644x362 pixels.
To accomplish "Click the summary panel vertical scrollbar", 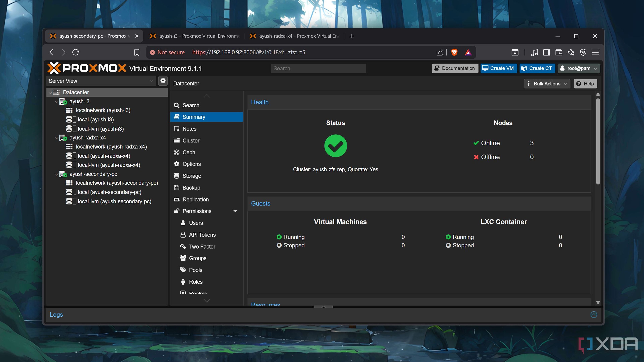I will pos(598,141).
